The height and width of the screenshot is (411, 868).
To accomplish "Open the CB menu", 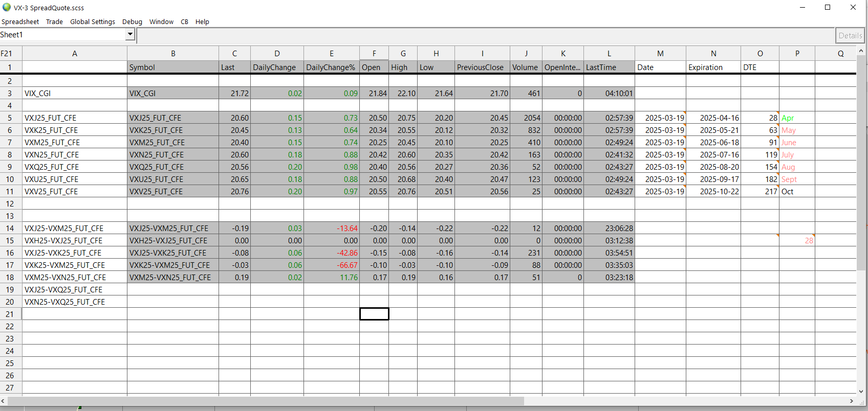I will (x=185, y=21).
